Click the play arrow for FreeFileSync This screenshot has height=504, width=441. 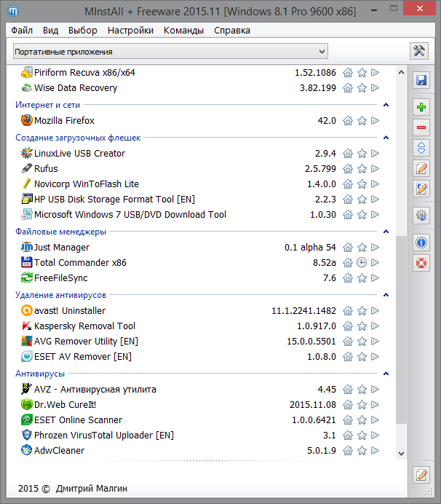(375, 278)
